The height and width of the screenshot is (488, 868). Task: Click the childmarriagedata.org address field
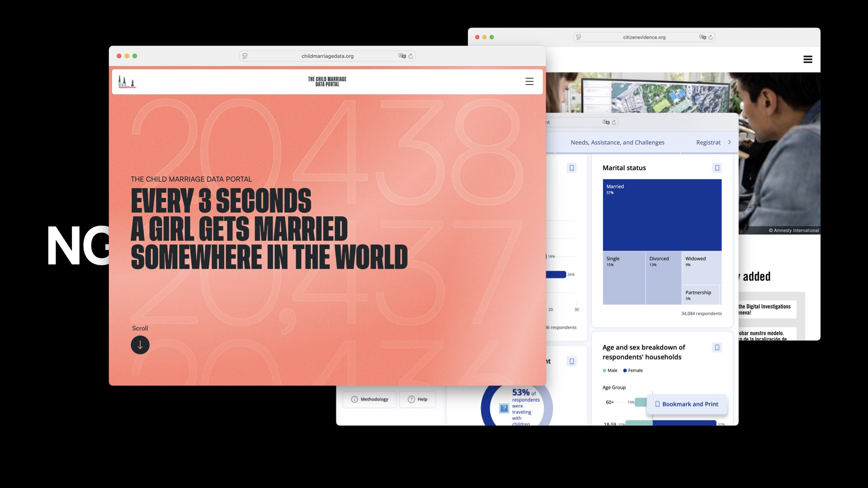coord(327,56)
